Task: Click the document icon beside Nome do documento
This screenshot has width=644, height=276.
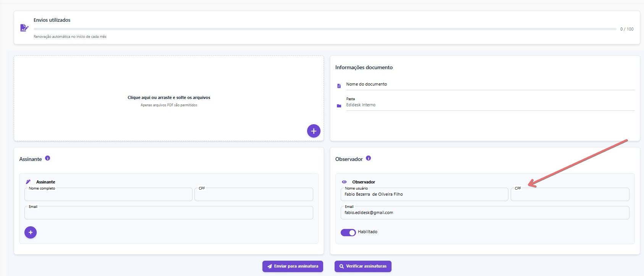Action: tap(339, 86)
